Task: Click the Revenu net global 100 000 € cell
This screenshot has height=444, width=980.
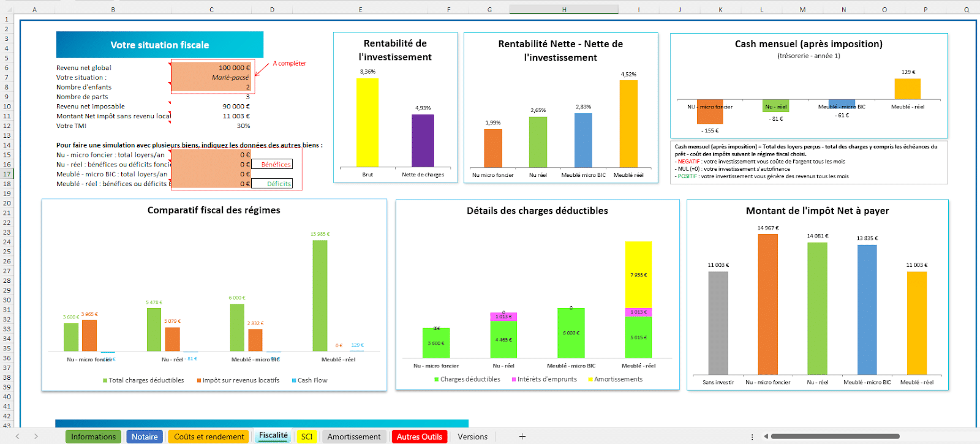Action: pos(211,67)
